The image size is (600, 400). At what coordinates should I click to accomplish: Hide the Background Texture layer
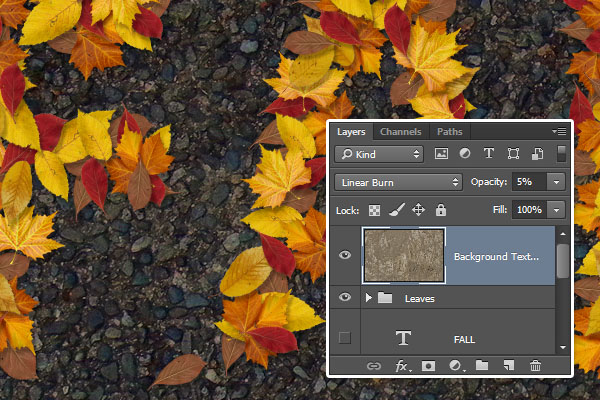click(x=345, y=256)
